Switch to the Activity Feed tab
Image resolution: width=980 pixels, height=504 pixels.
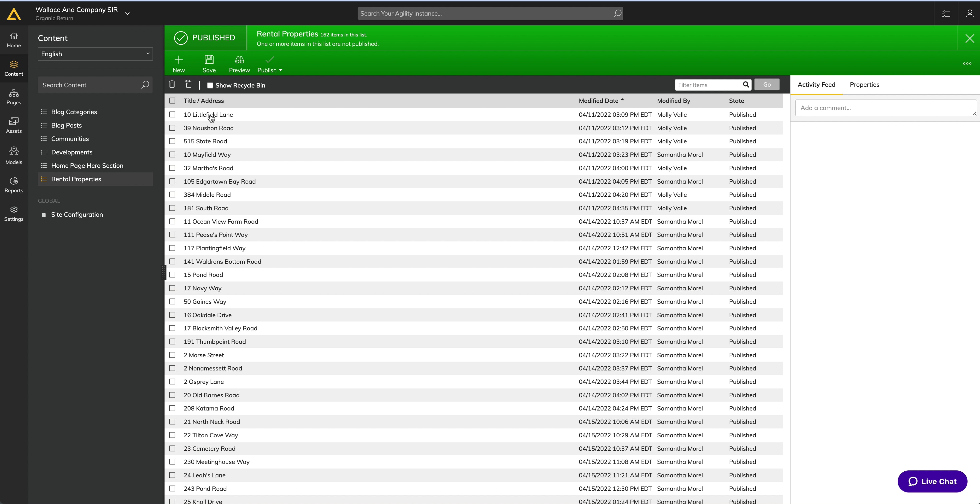pyautogui.click(x=816, y=84)
